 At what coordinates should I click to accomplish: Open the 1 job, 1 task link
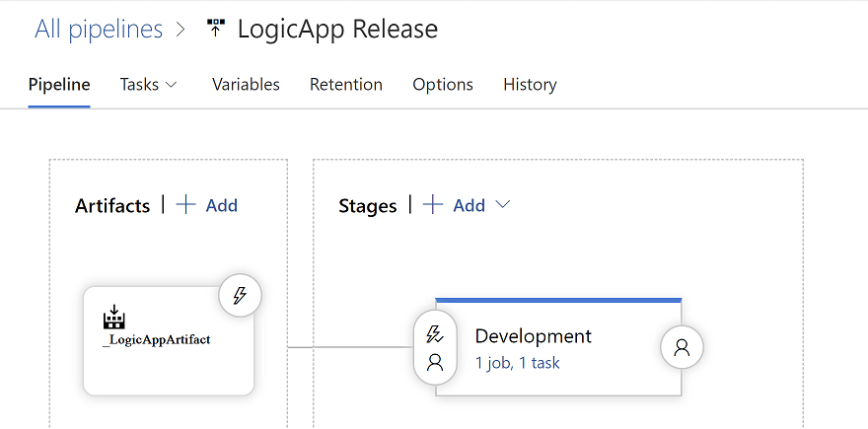click(x=517, y=363)
